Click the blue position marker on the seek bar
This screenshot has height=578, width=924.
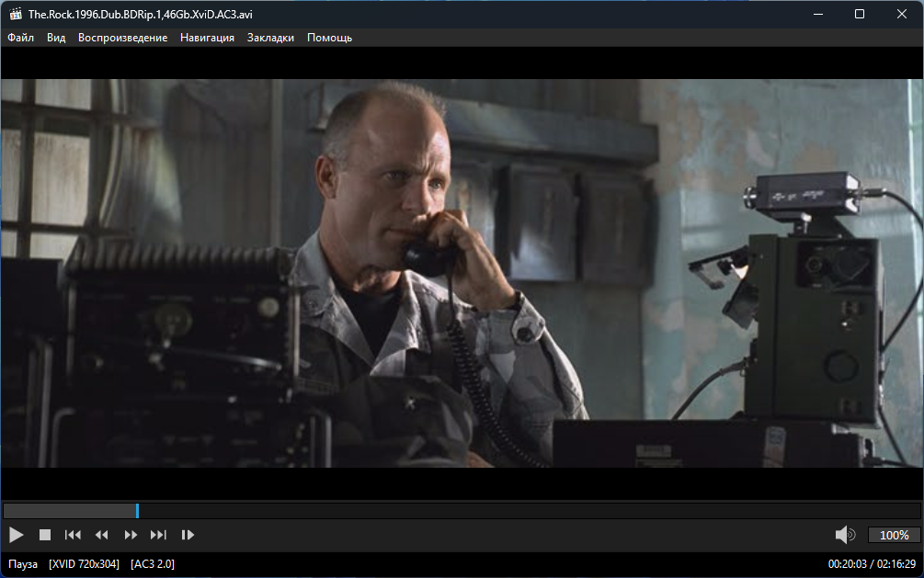tap(137, 510)
